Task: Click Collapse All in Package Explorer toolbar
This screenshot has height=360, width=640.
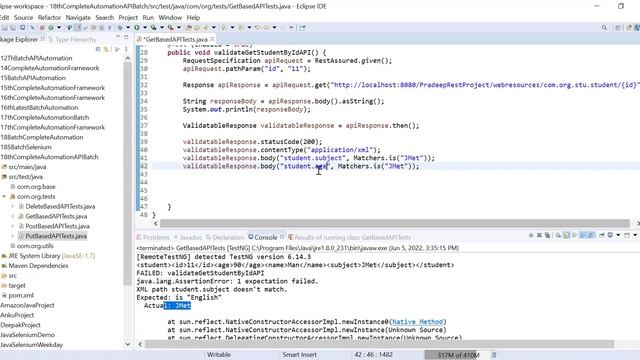Action: coord(98,49)
